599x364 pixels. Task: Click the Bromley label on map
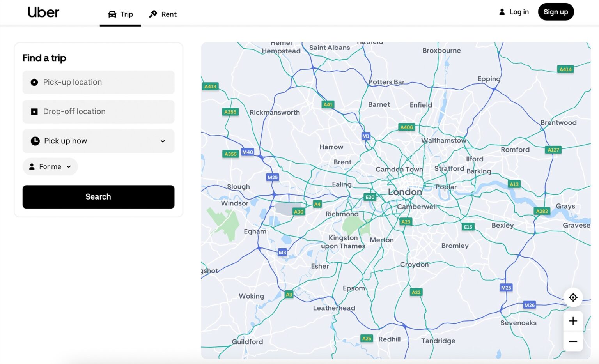(455, 246)
